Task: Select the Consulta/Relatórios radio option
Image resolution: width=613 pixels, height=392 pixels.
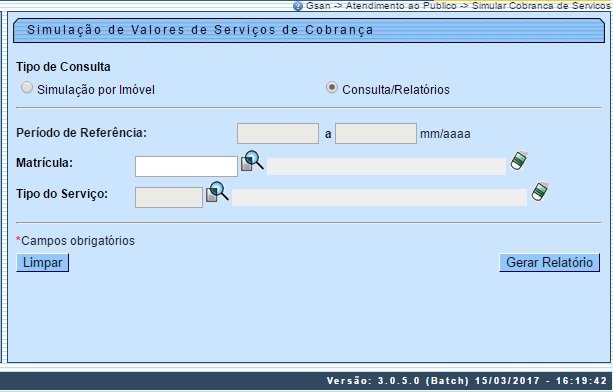Action: pyautogui.click(x=332, y=88)
